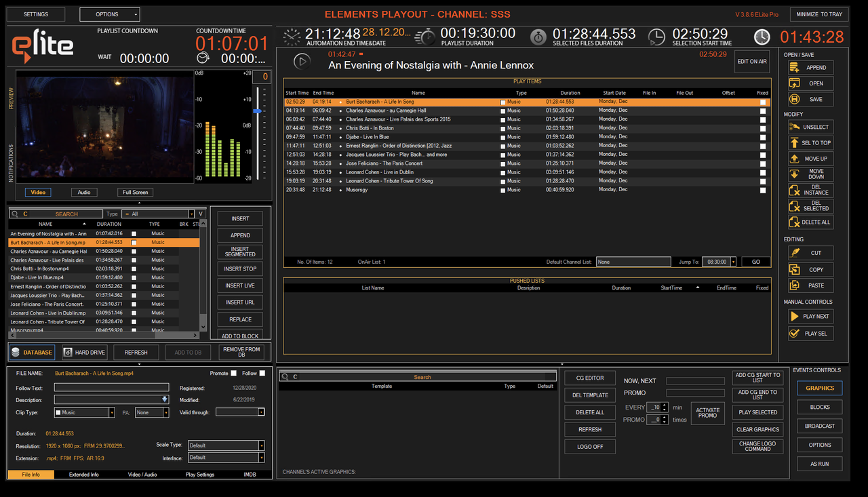Click the selection start time clock icon
868x497 pixels.
point(656,37)
